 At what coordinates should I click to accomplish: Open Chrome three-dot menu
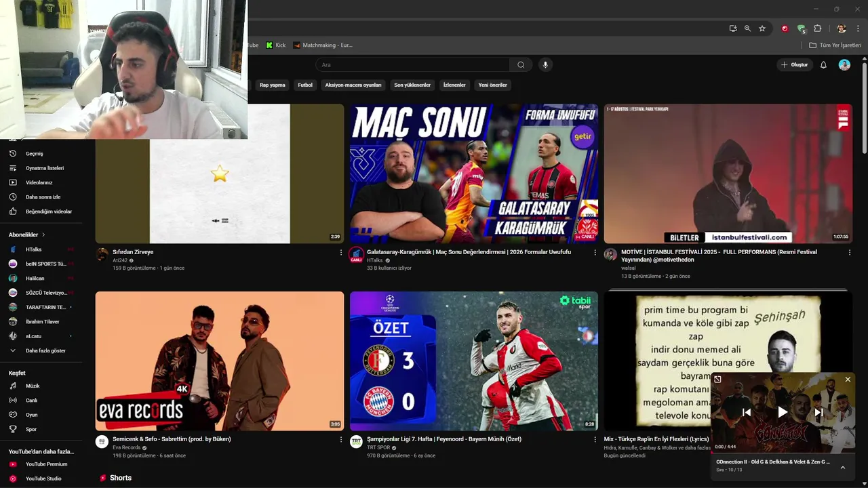859,28
